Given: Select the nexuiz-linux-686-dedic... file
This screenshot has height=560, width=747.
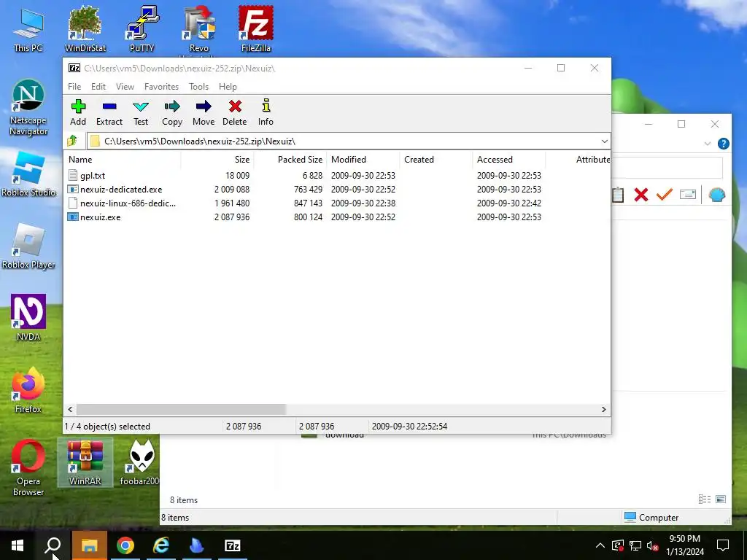Looking at the screenshot, I should pos(128,203).
